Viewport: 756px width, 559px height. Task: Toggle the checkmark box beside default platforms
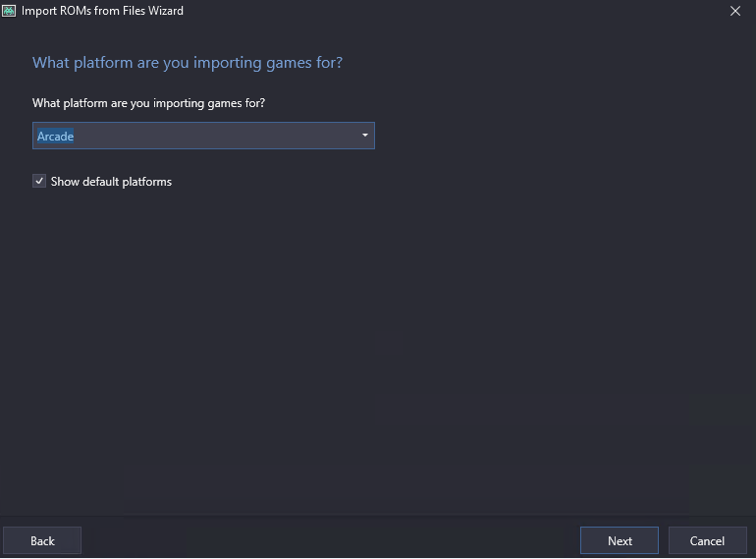[x=39, y=181]
